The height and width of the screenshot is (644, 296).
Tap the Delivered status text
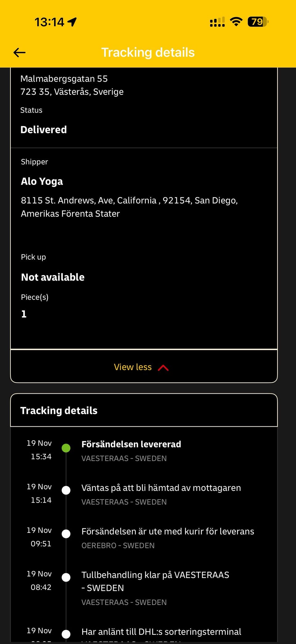(43, 130)
